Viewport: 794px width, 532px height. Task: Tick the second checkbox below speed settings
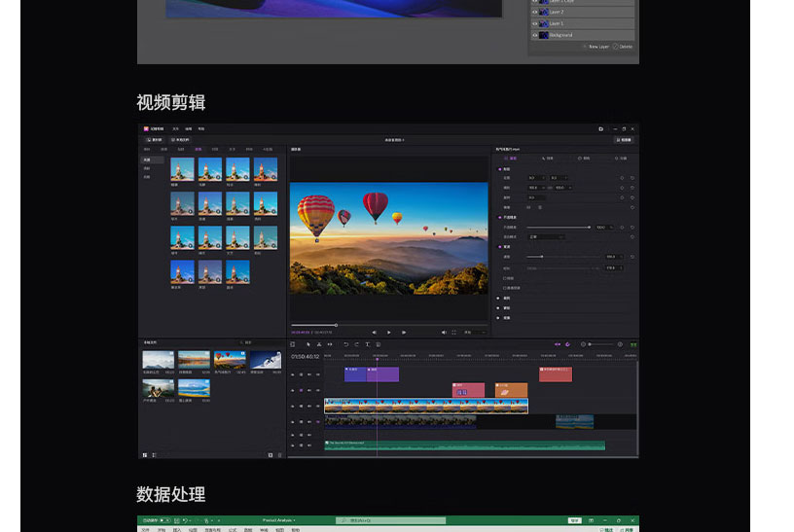point(505,288)
